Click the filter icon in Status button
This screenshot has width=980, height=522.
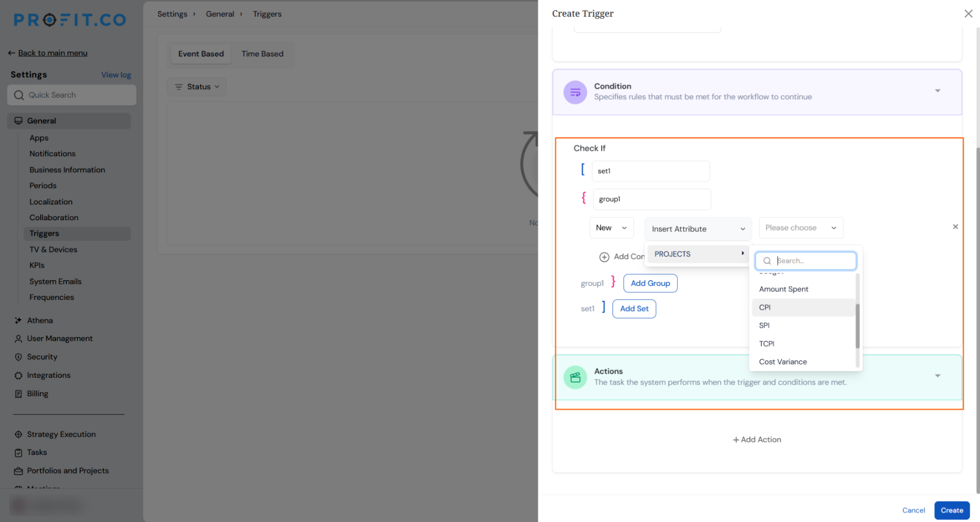178,87
